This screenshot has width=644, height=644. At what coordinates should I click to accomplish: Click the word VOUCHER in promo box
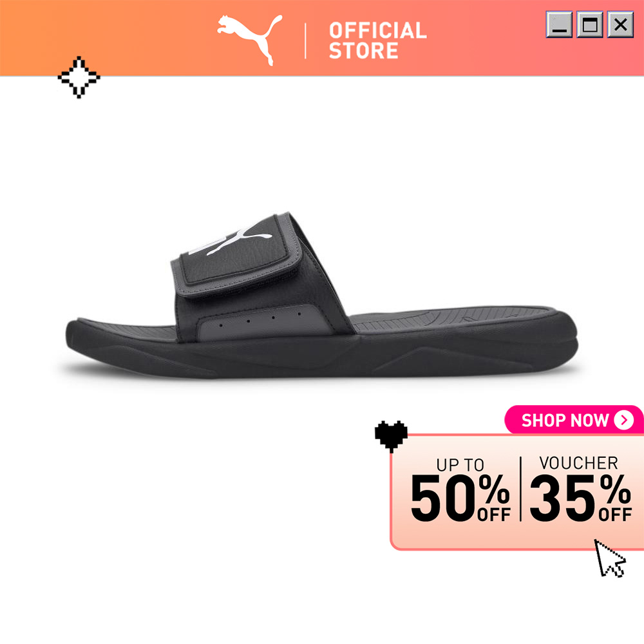pyautogui.click(x=578, y=463)
